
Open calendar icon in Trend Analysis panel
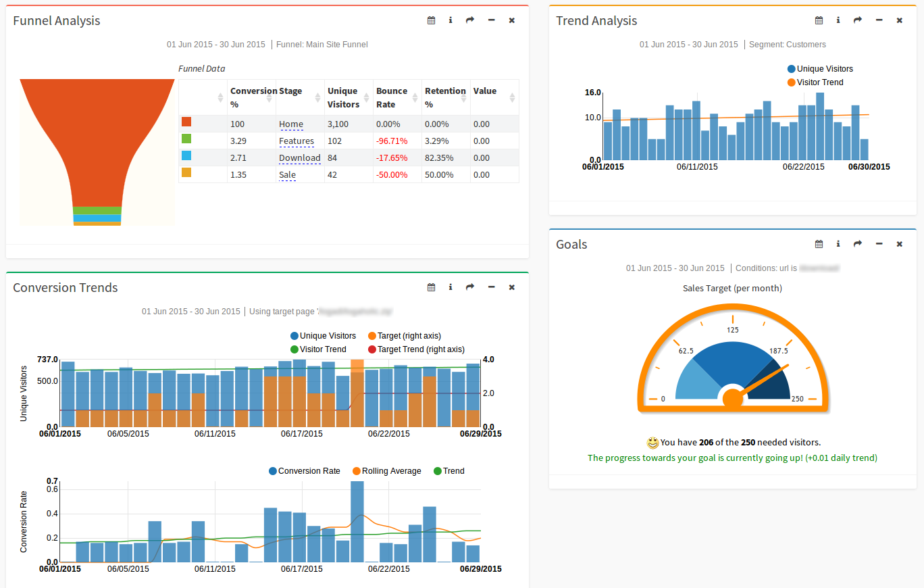point(819,20)
